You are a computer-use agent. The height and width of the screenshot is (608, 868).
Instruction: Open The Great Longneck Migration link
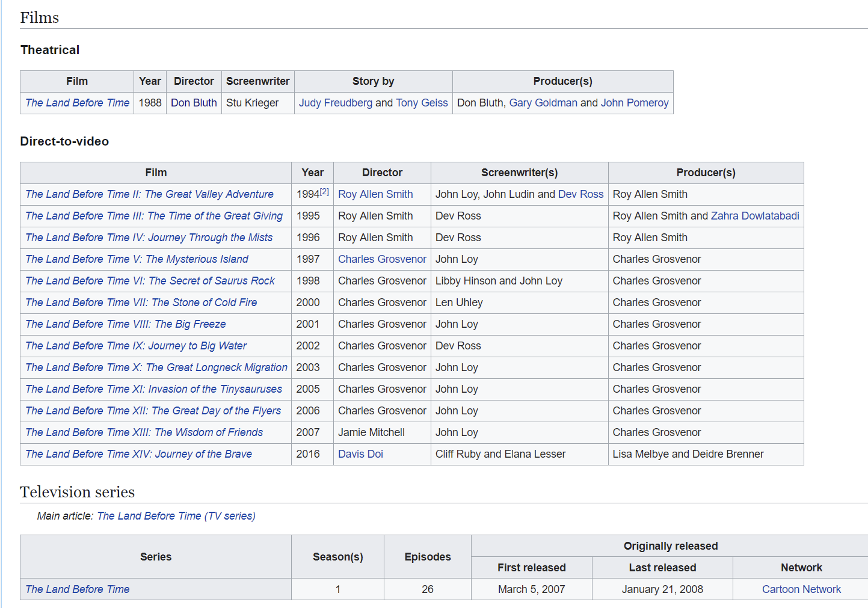tap(156, 367)
